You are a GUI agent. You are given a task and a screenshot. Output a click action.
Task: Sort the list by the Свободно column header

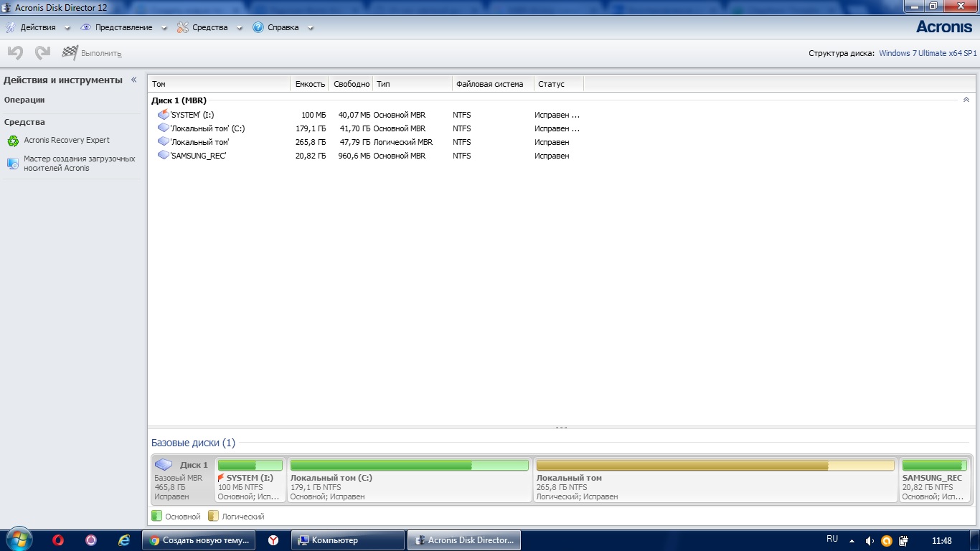pos(352,84)
